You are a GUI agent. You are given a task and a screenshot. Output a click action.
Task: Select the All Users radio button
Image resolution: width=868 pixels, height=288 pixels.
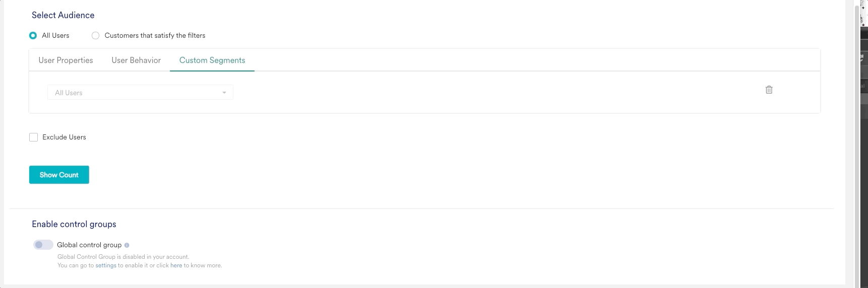pos(33,35)
